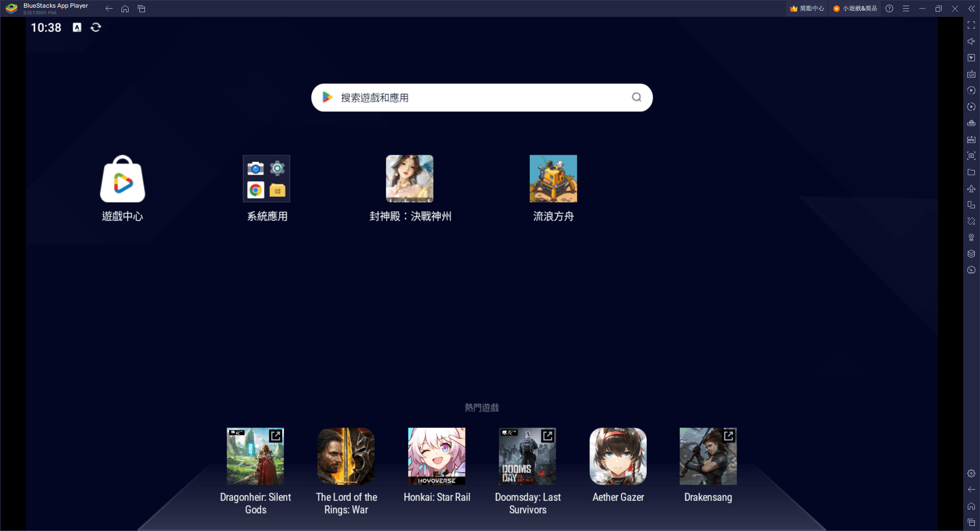The height and width of the screenshot is (531, 980).
Task: Open the set location sidebar icon
Action: coord(971,237)
